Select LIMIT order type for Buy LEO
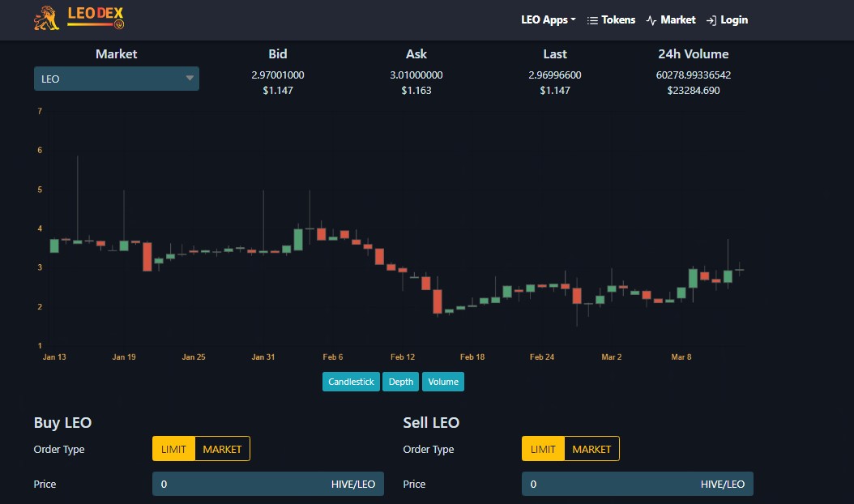This screenshot has height=504, width=854. click(173, 449)
